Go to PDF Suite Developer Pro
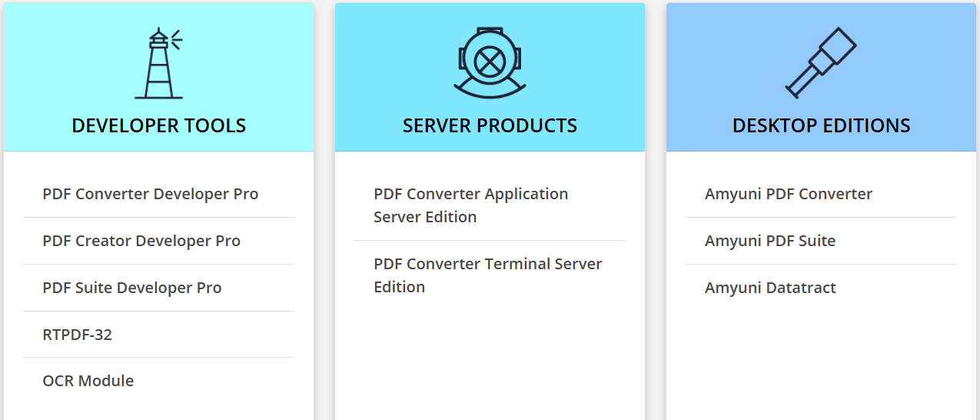The image size is (980, 420). [132, 288]
